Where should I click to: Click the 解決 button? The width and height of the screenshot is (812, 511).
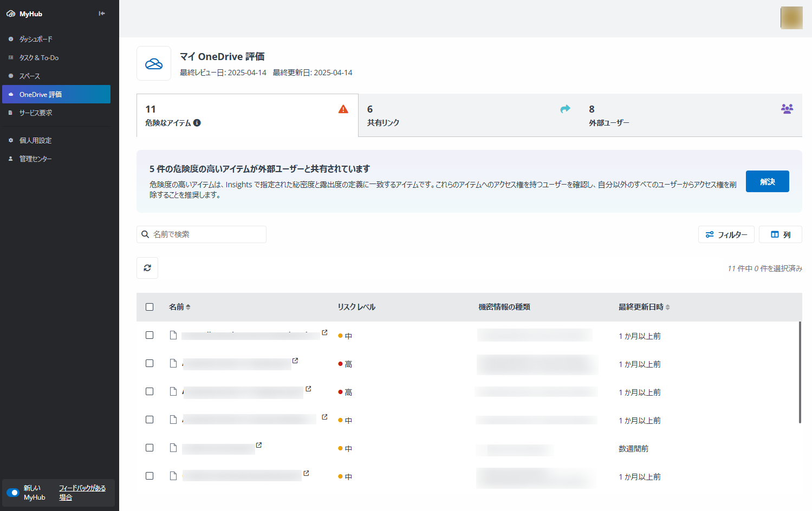[x=767, y=181]
